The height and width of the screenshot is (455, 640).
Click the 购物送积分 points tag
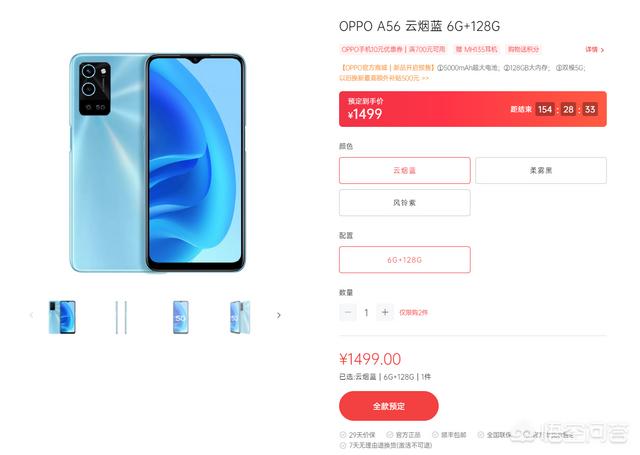523,49
